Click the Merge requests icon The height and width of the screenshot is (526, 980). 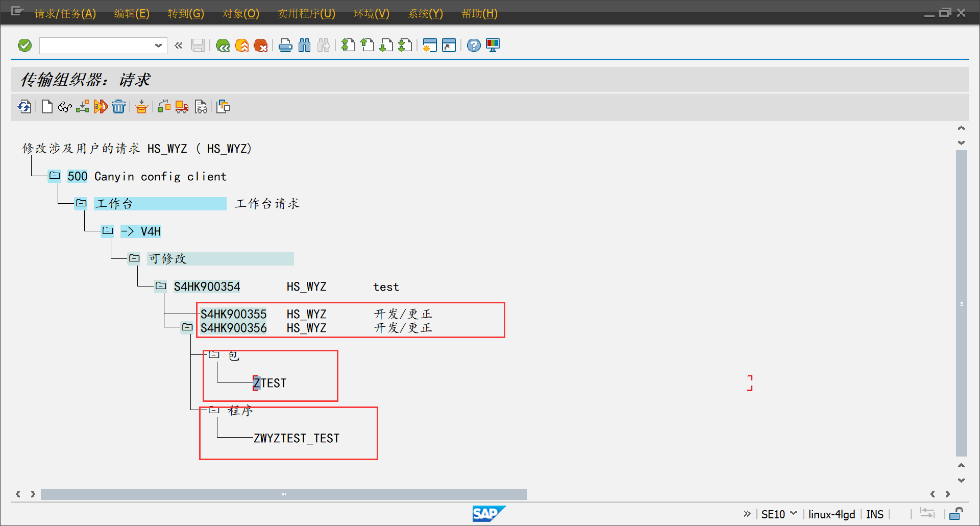(x=224, y=107)
